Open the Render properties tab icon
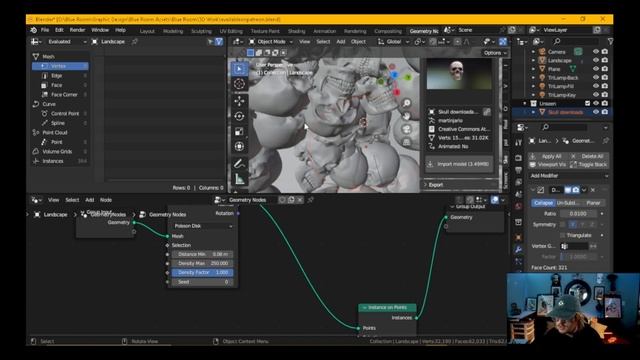Viewport: 640px width, 360px height. click(x=518, y=158)
